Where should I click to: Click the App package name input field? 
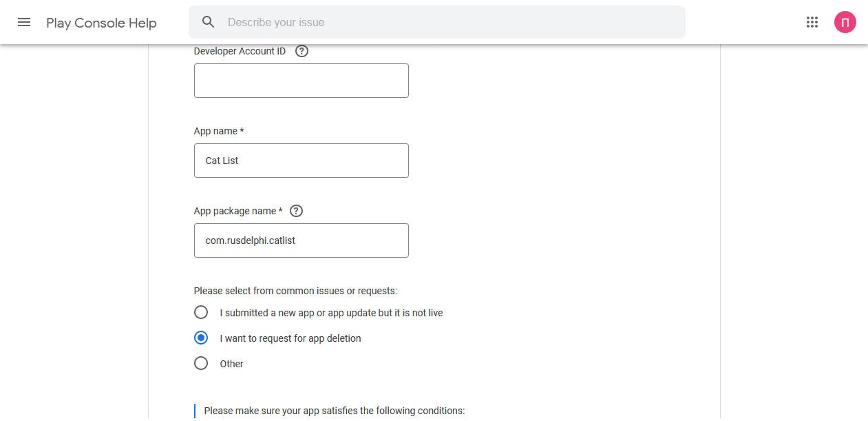[x=301, y=240]
